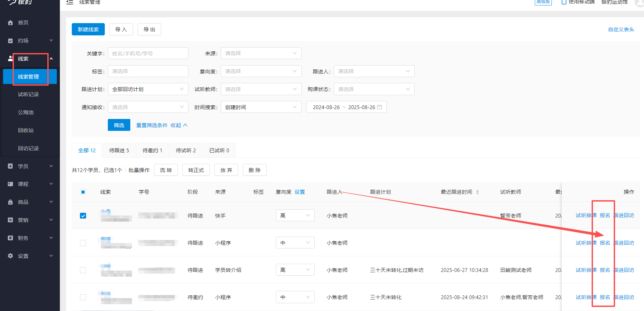Image resolution: width=644 pixels, height=311 pixels.
Task: Open the 来源 source dropdown
Action: tap(261, 53)
